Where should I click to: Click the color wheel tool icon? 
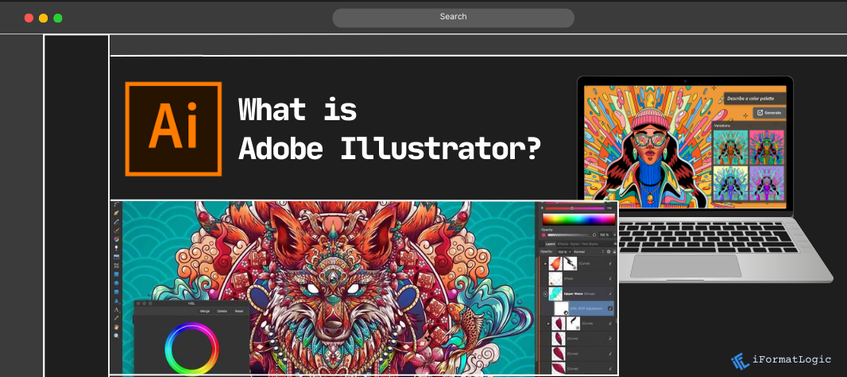[x=117, y=239]
